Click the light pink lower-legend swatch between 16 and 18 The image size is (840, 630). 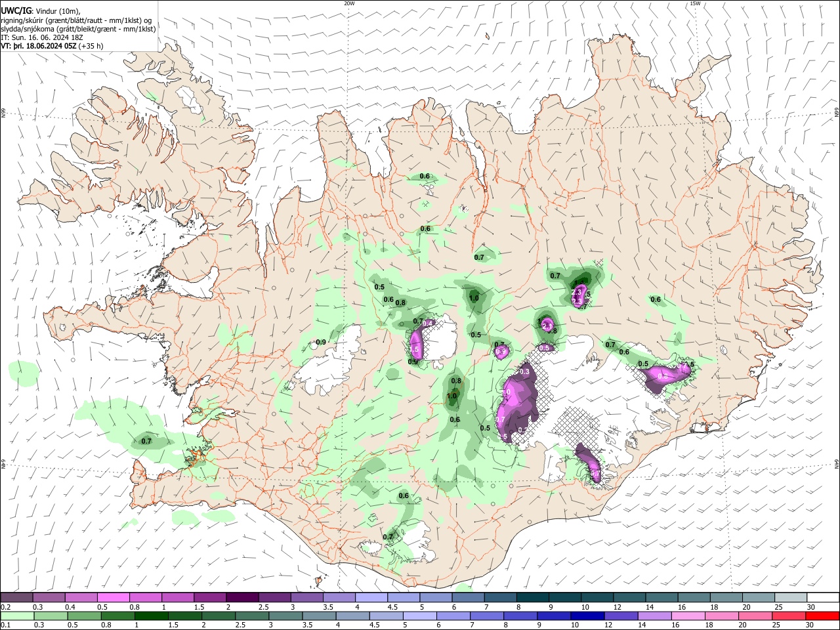coord(688,616)
